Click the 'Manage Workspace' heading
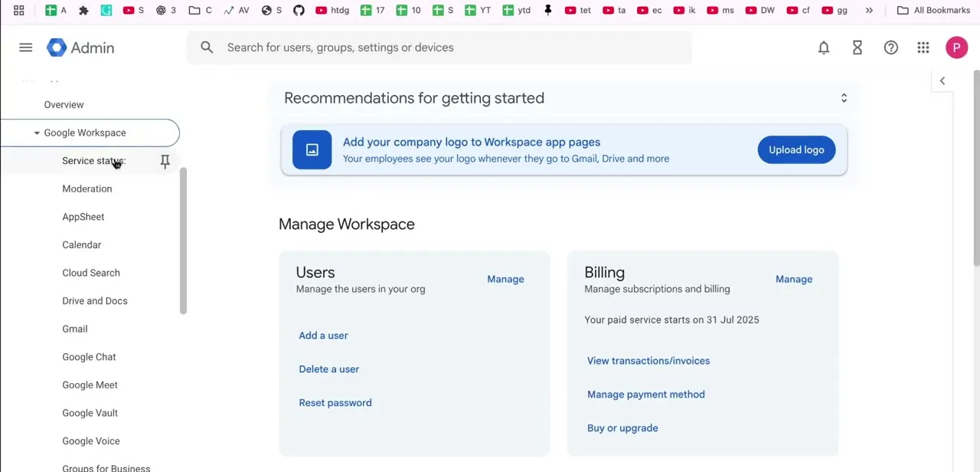The width and height of the screenshot is (980, 472). tap(347, 224)
